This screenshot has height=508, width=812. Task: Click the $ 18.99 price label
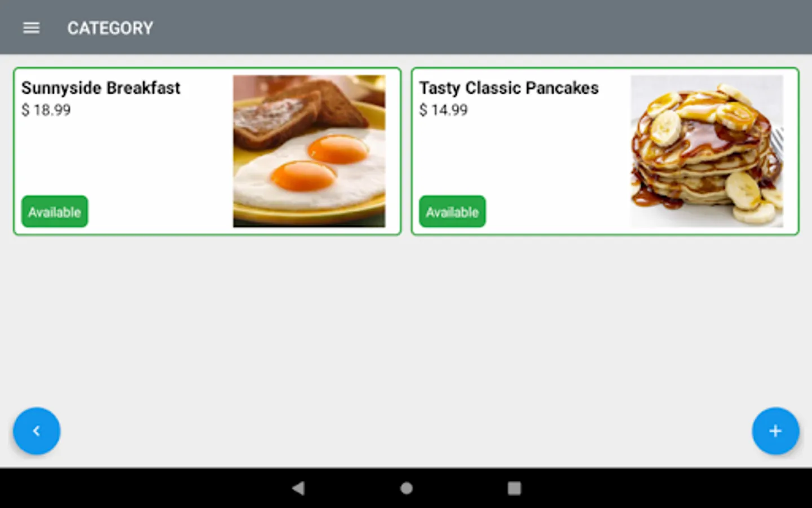(x=46, y=110)
